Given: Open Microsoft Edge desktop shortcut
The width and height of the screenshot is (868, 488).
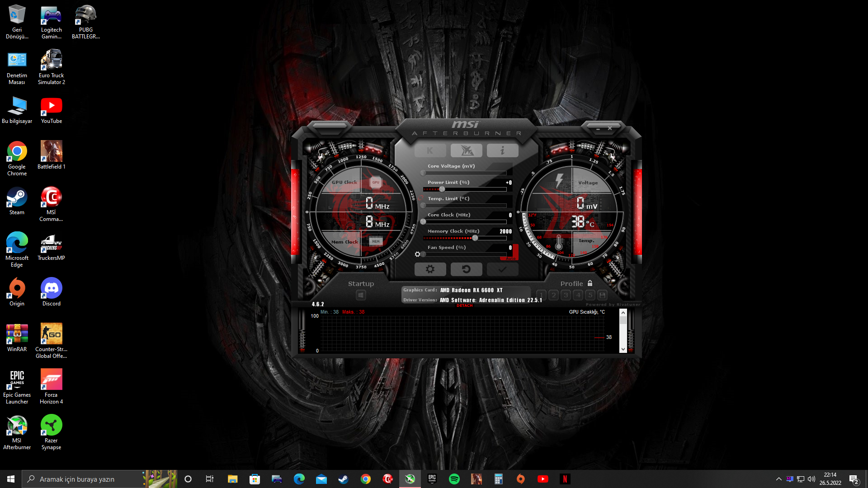Looking at the screenshot, I should click(17, 250).
